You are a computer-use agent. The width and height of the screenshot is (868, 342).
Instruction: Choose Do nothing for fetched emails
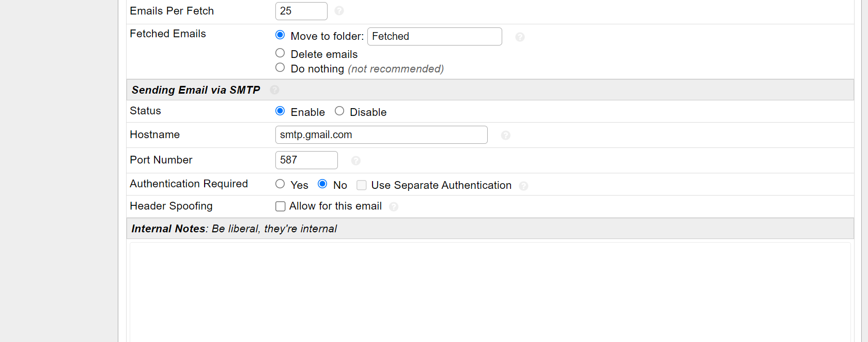point(280,67)
